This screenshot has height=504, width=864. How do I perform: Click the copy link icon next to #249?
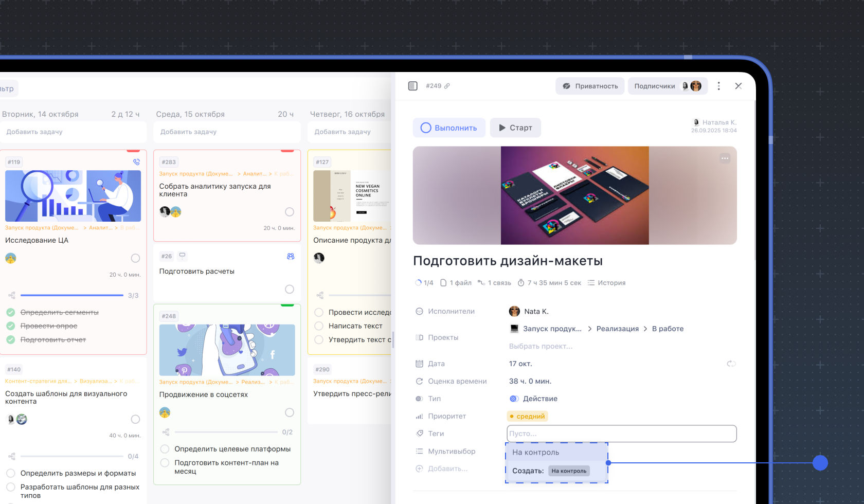coord(447,86)
